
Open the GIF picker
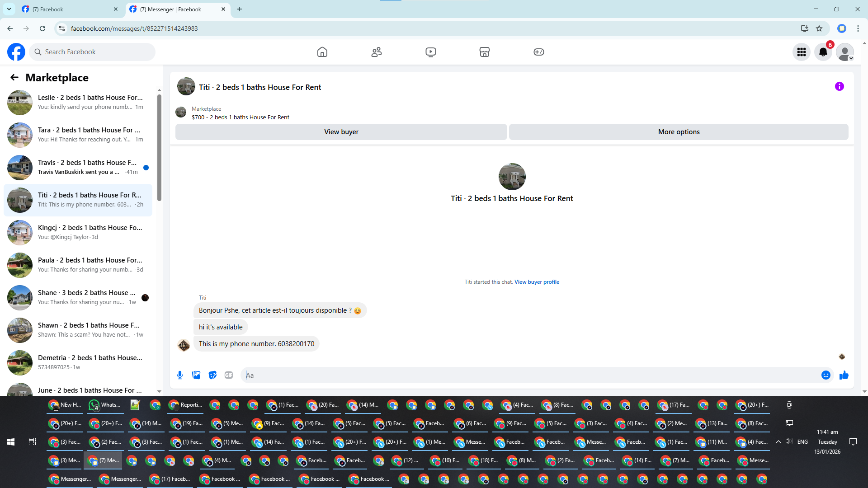[229, 375]
